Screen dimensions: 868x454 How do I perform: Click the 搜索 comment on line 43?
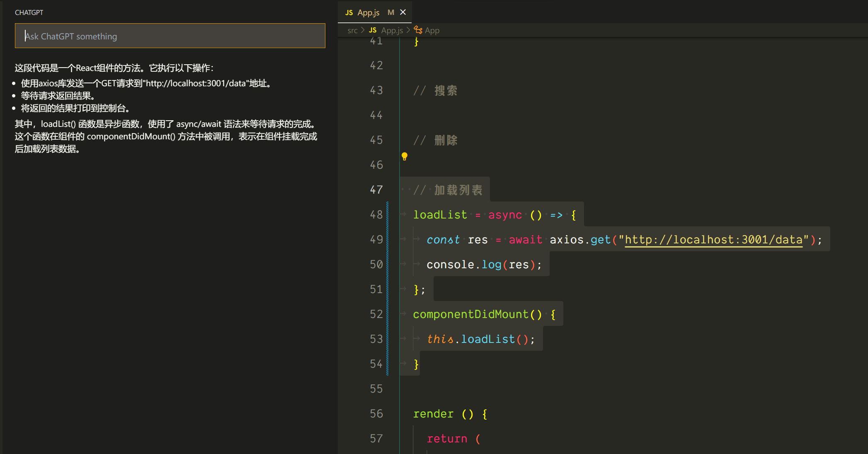(x=435, y=90)
